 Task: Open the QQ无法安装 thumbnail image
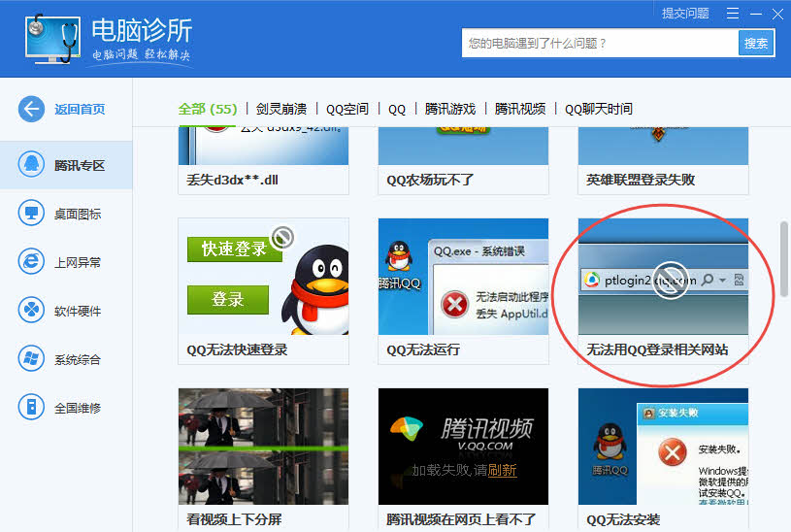pyautogui.click(x=663, y=447)
